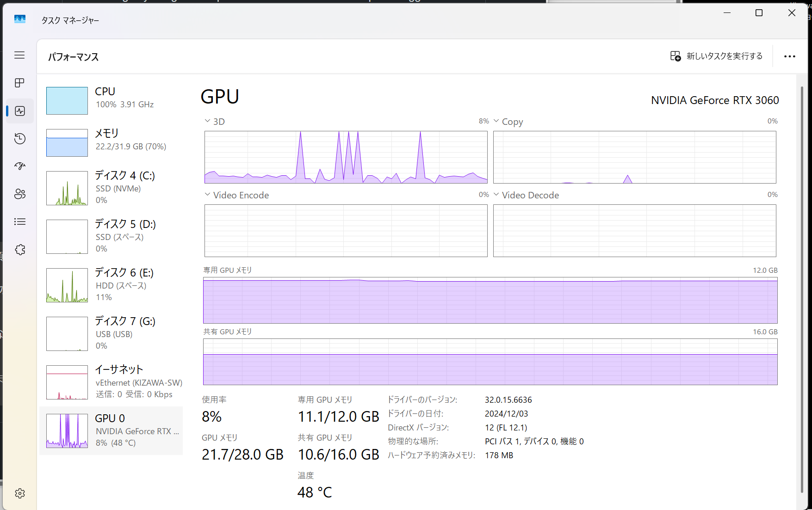
Task: Open the Startup apps icon
Action: coord(20,166)
